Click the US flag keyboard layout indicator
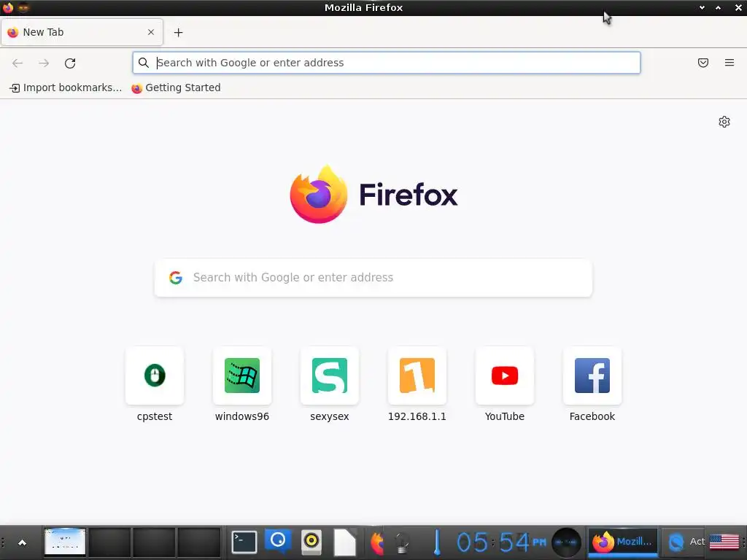747x560 pixels. [724, 542]
